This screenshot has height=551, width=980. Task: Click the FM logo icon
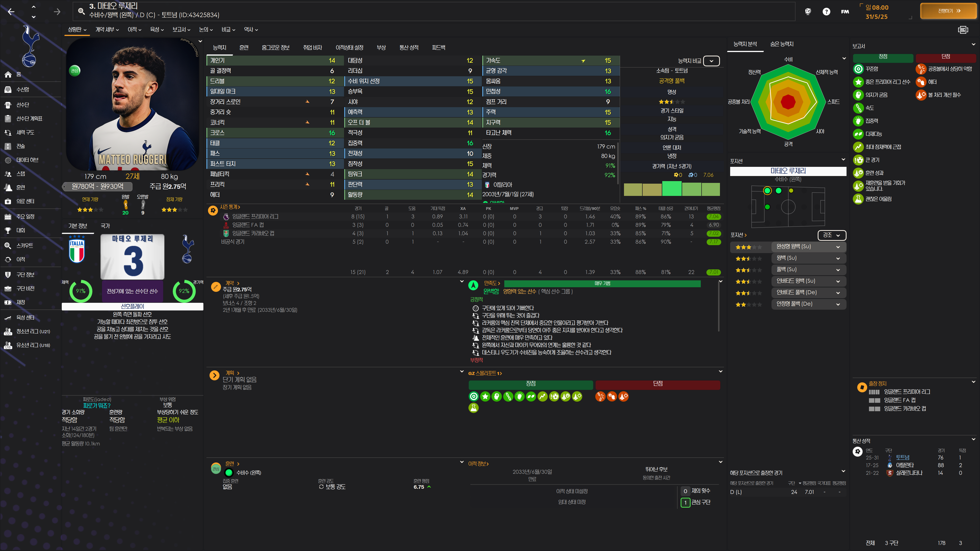845,12
